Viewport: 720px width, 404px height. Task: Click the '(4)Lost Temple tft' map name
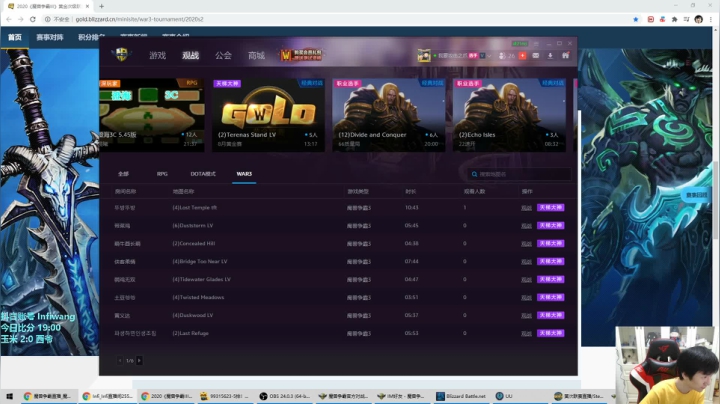pyautogui.click(x=195, y=208)
